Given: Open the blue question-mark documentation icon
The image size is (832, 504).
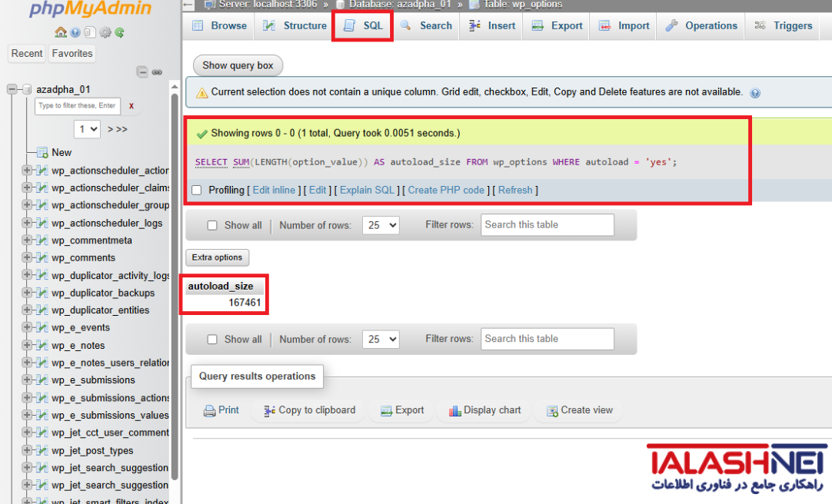Looking at the screenshot, I should 75,32.
